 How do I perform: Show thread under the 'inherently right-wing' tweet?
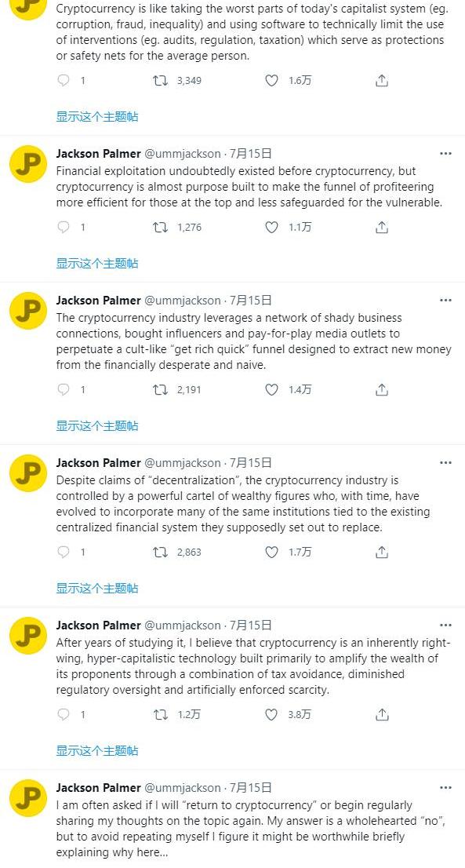coord(96,751)
